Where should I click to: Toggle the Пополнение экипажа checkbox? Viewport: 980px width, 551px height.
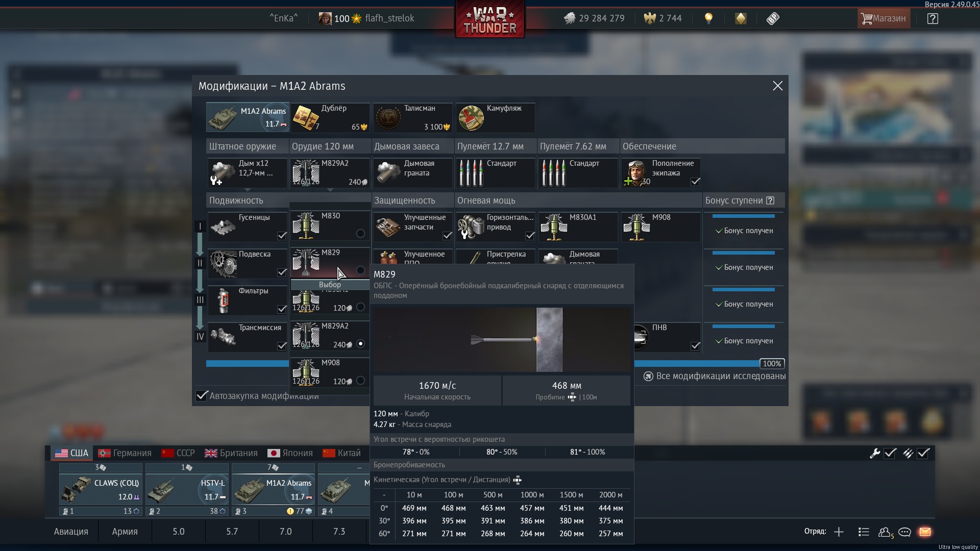(x=695, y=182)
